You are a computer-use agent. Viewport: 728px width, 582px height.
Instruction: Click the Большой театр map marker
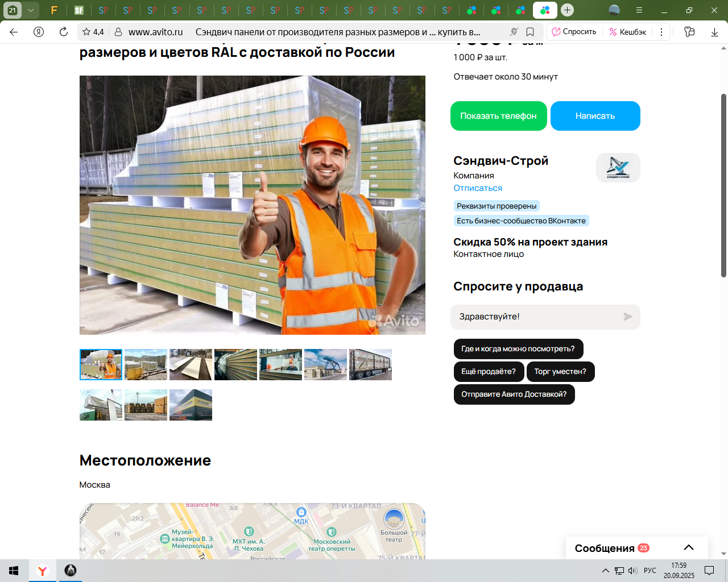pos(394,518)
